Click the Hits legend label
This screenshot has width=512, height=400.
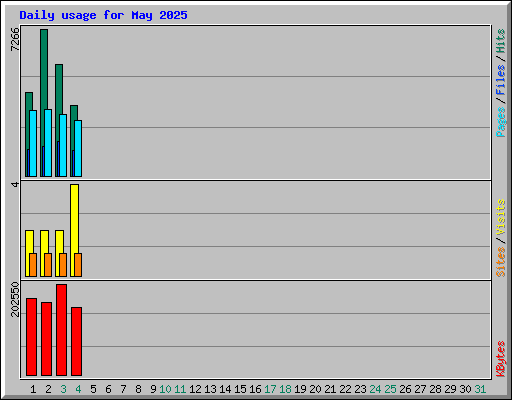click(500, 41)
